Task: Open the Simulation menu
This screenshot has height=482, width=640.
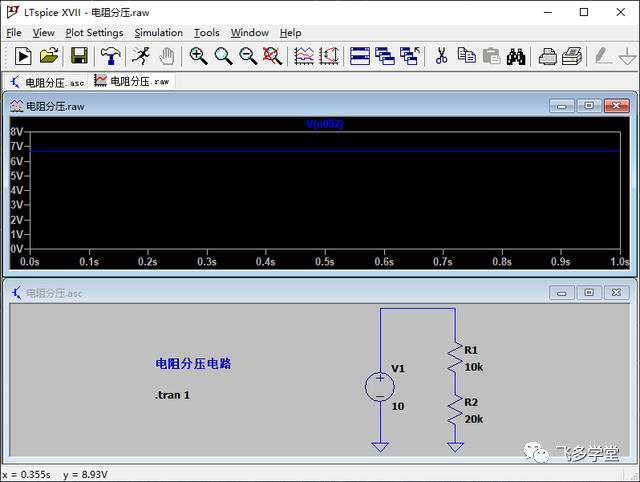Action: tap(158, 33)
